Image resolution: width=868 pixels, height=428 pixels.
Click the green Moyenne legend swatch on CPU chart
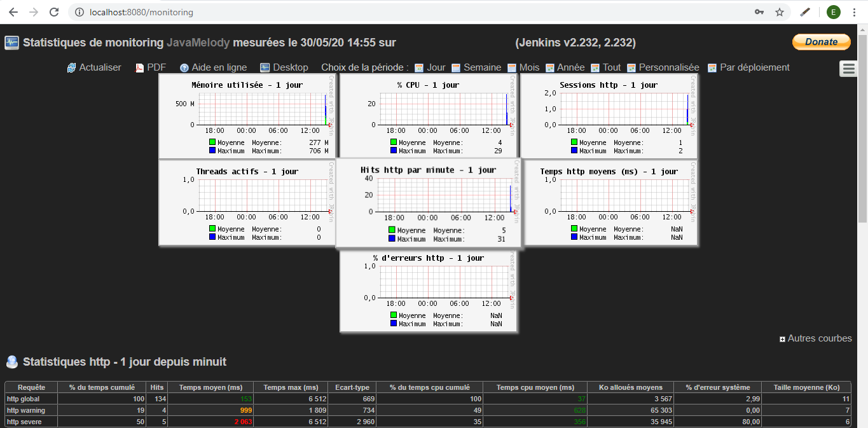click(x=393, y=142)
